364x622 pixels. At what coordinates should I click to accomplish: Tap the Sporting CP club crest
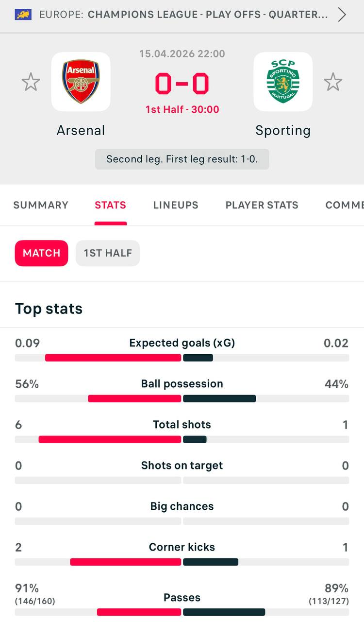(283, 82)
